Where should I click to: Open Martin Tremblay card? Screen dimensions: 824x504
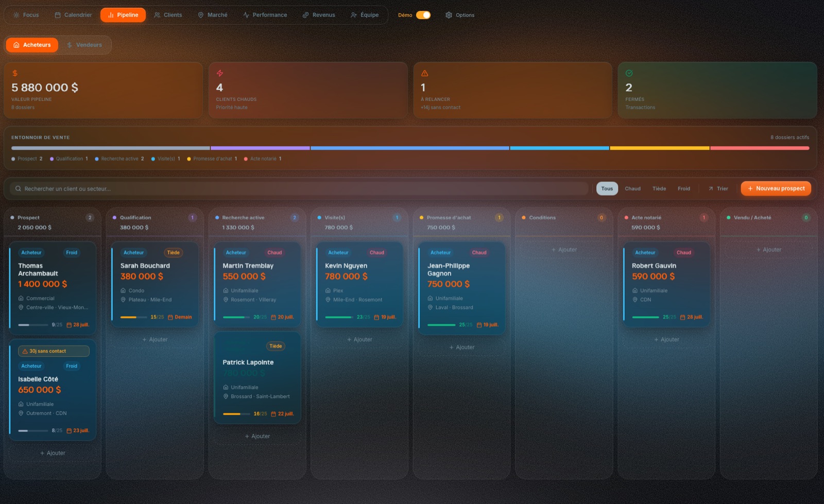coord(257,284)
